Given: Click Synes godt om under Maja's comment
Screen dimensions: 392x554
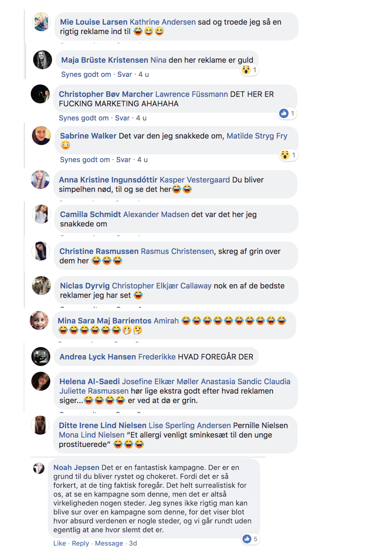Looking at the screenshot, I should (86, 75).
